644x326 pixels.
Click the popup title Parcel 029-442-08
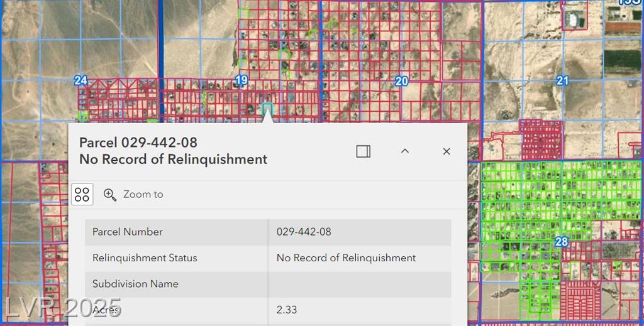(x=138, y=143)
